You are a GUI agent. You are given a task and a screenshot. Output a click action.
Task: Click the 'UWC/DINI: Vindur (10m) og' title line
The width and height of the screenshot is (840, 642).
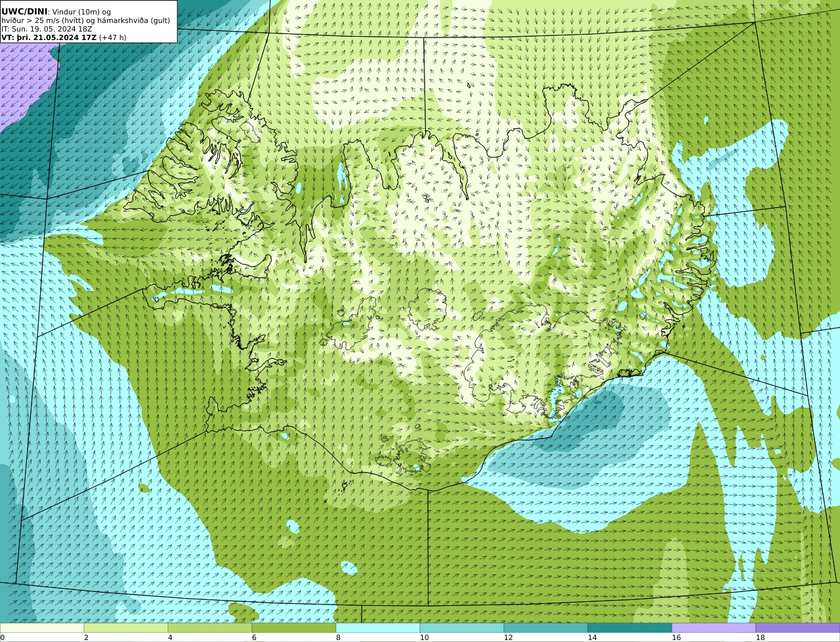pos(56,12)
